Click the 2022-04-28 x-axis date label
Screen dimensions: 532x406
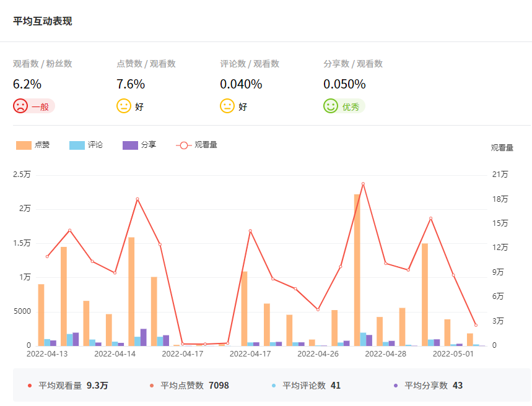click(x=385, y=354)
